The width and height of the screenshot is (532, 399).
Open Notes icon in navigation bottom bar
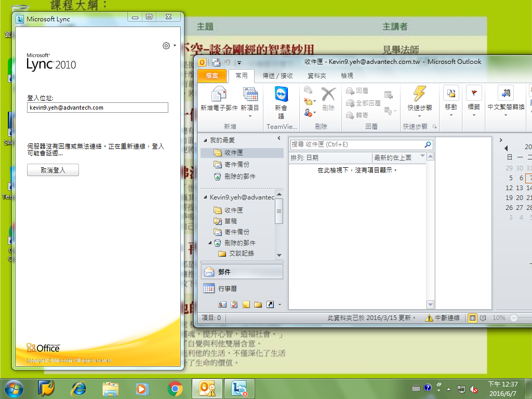[x=246, y=304]
